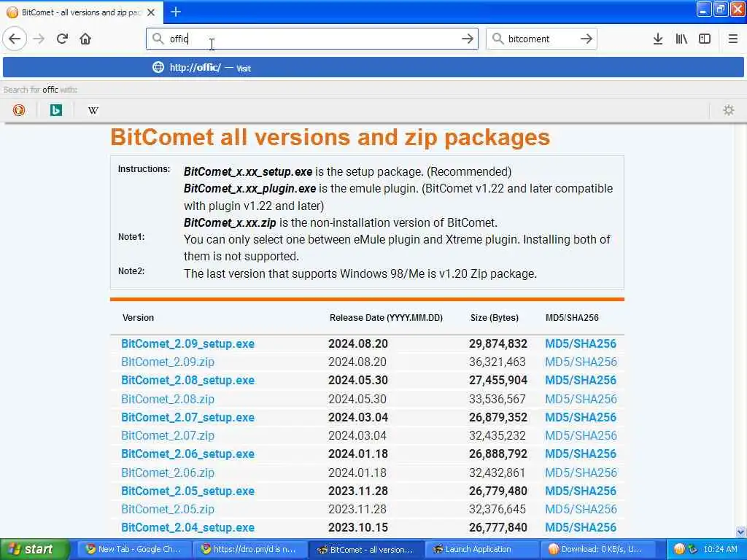The image size is (747, 560).
Task: Select the BitComet all versions tab
Action: [81, 12]
